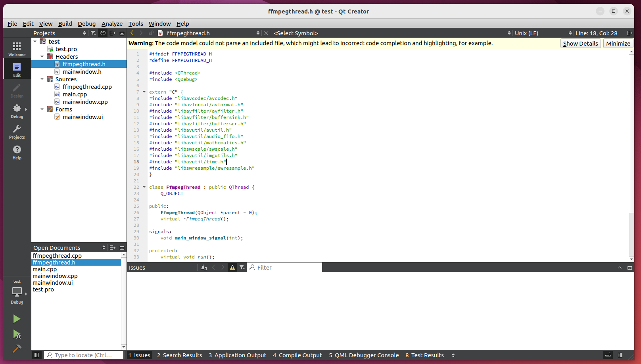Viewport: 641px width, 364px height.
Task: Select mainwindow.ui under Forms
Action: pyautogui.click(x=83, y=117)
